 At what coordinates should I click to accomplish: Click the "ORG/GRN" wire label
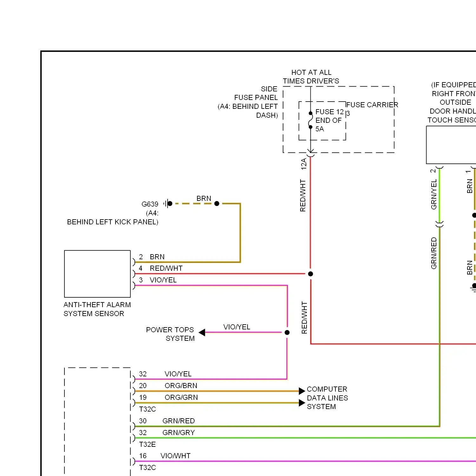181,397
